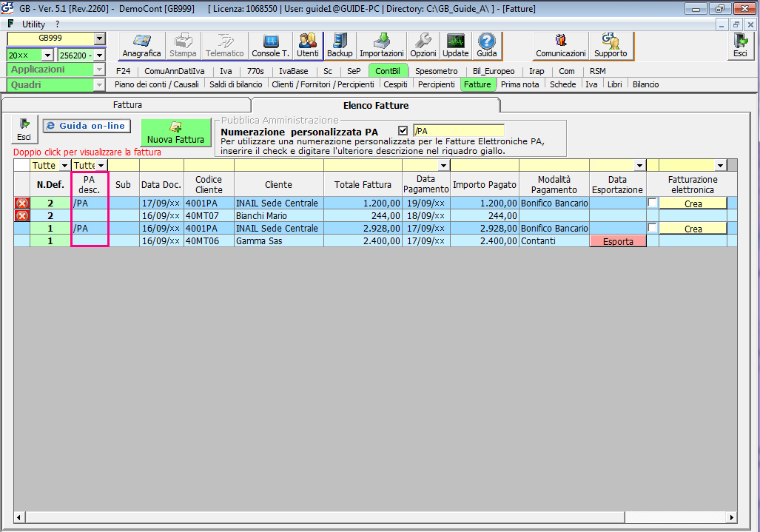Click the 2.400,00 Totale Fattura cell
Viewport: 760px width, 532px height.
363,240
